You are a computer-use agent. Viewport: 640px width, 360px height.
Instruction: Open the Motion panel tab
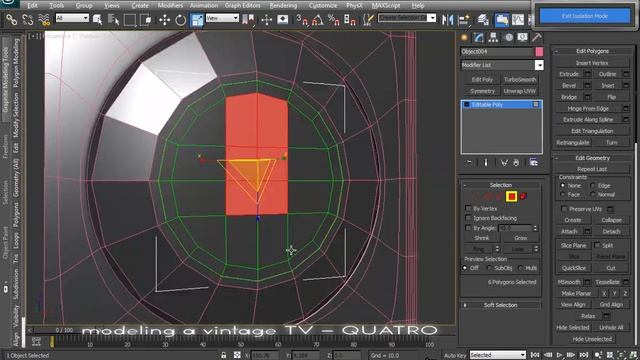coord(509,38)
